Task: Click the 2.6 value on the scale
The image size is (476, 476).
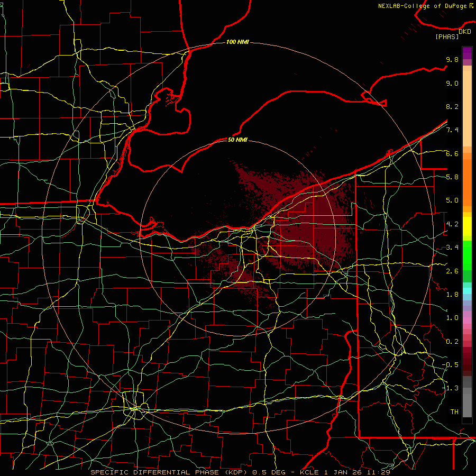Action: click(x=452, y=271)
